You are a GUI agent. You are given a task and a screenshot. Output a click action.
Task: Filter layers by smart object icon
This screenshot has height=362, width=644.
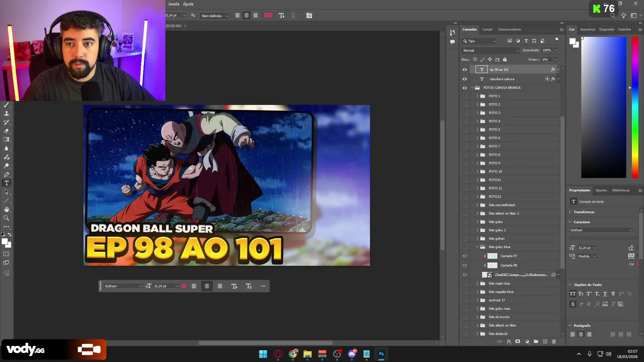pos(542,41)
